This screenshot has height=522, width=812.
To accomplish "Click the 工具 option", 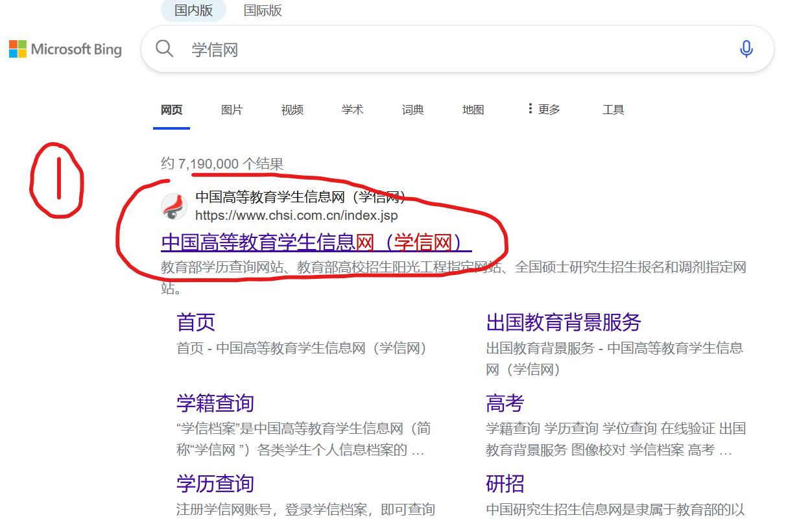I will coord(613,110).
